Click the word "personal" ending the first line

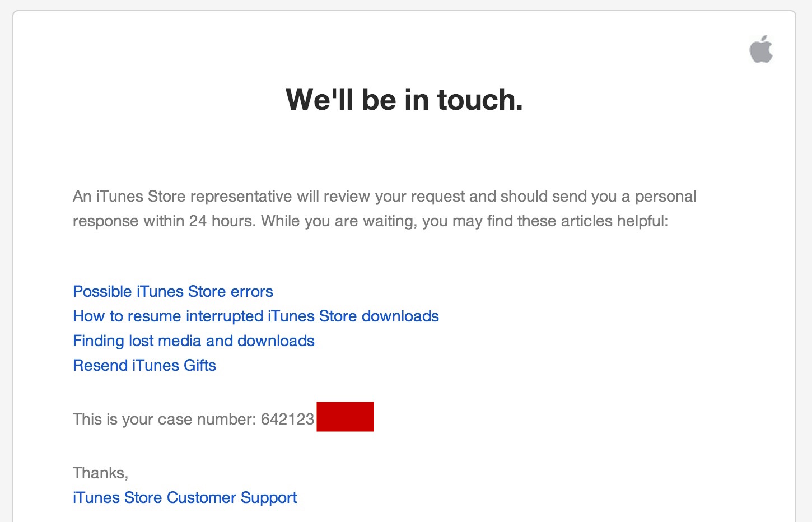665,197
